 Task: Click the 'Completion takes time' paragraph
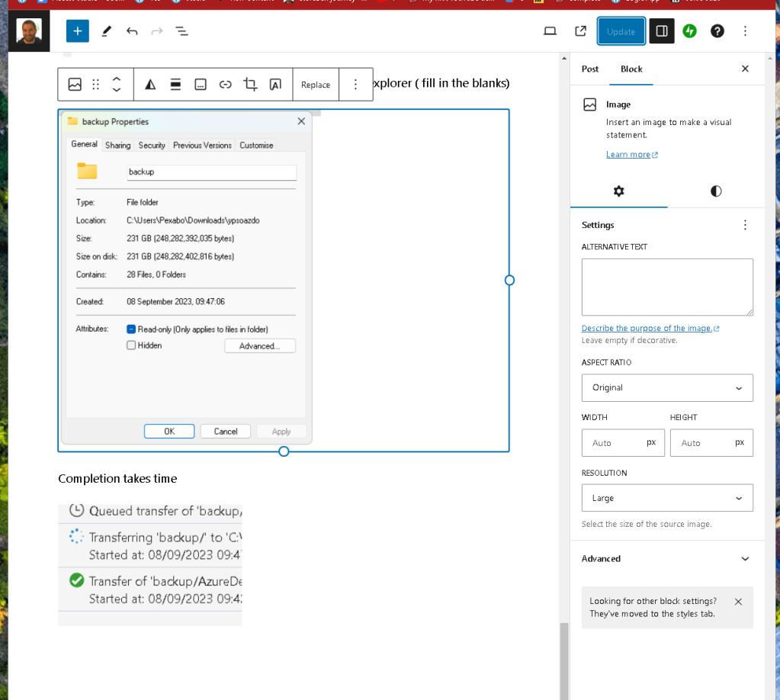117,479
